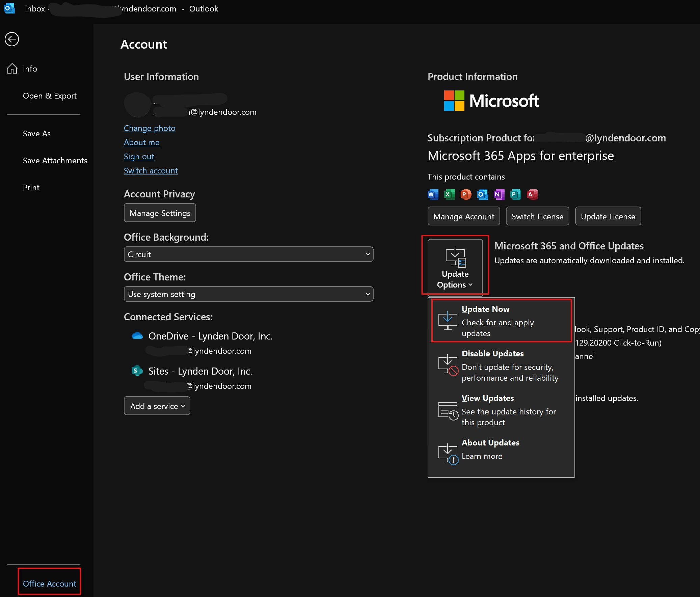
Task: Select Update Now from menu
Action: 501,321
